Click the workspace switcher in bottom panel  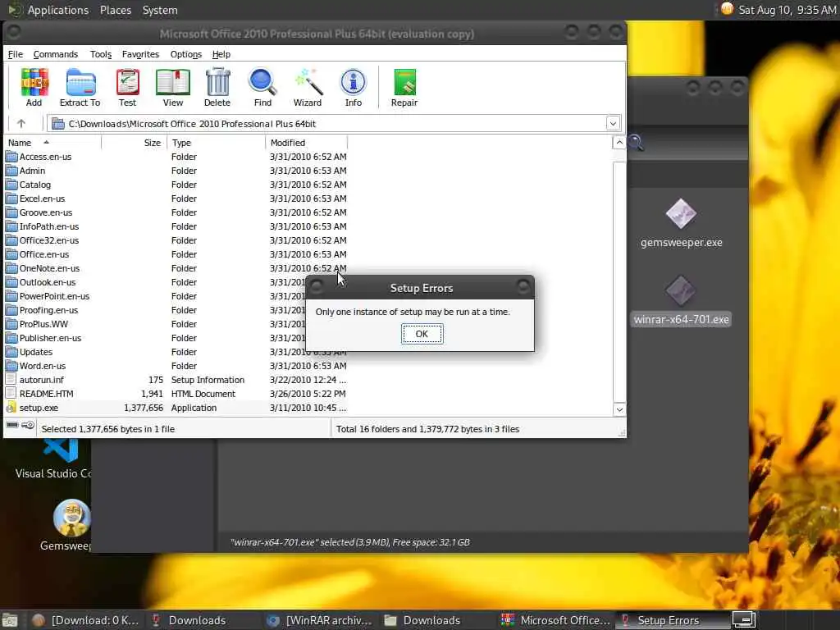tap(743, 620)
